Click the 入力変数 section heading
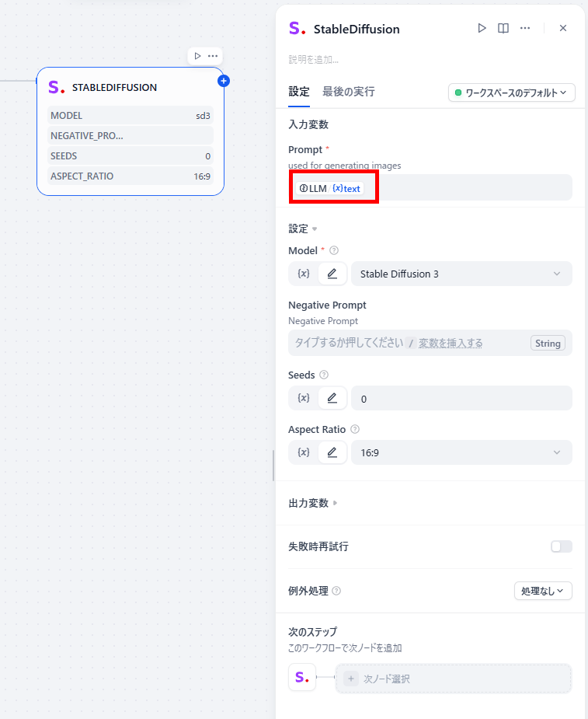The image size is (588, 719). [x=308, y=124]
